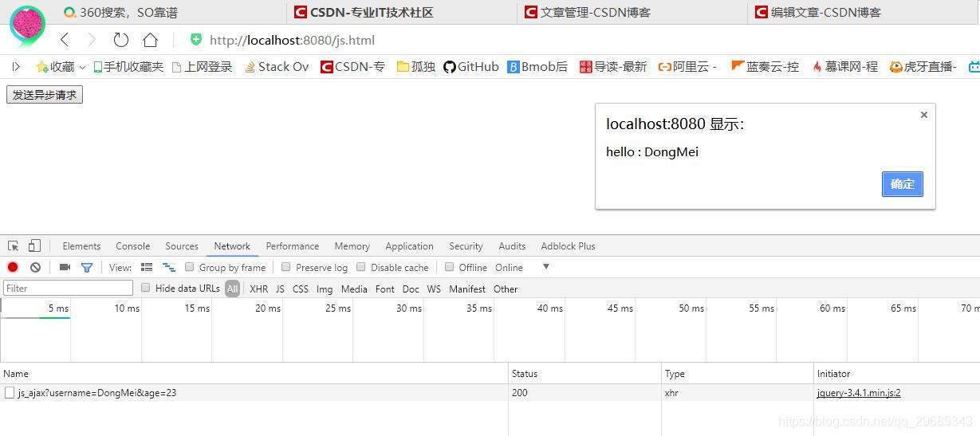Toggle the network filter funnel icon
980x436 pixels.
tap(87, 268)
